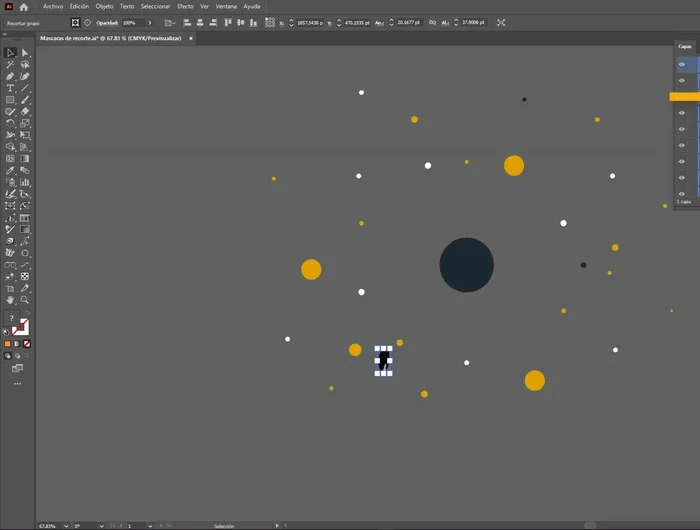Viewport: 700px width, 530px height.
Task: Open the Efecto menu
Action: (185, 6)
